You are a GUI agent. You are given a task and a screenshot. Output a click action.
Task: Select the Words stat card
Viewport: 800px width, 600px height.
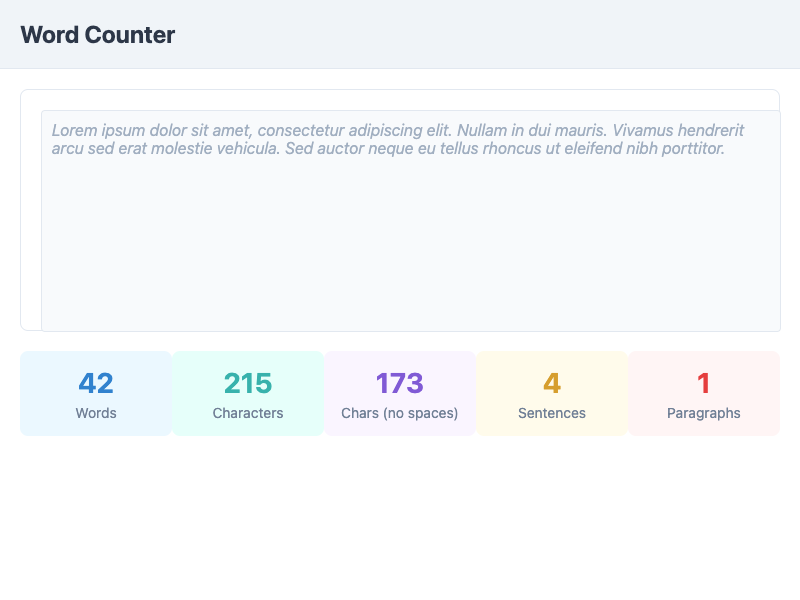(x=96, y=392)
